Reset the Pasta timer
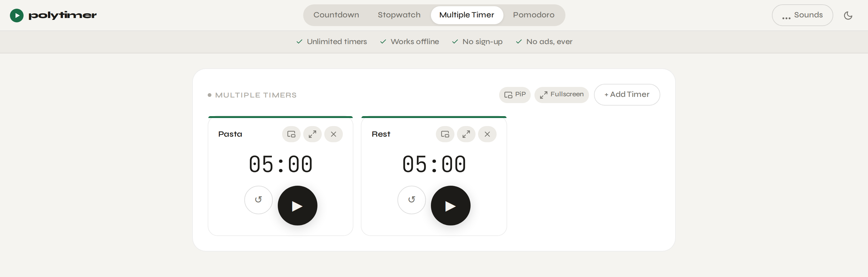The image size is (868, 277). pyautogui.click(x=259, y=200)
